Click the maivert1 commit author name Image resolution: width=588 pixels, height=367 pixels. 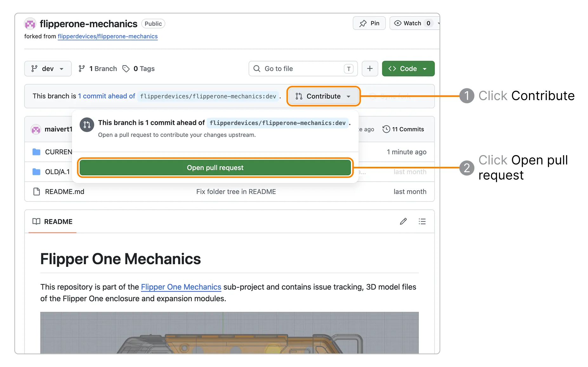coord(58,129)
